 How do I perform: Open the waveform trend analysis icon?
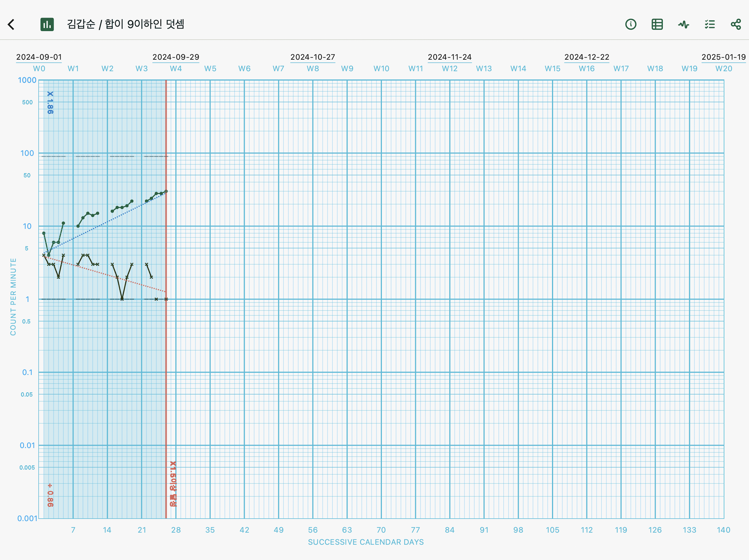point(683,24)
